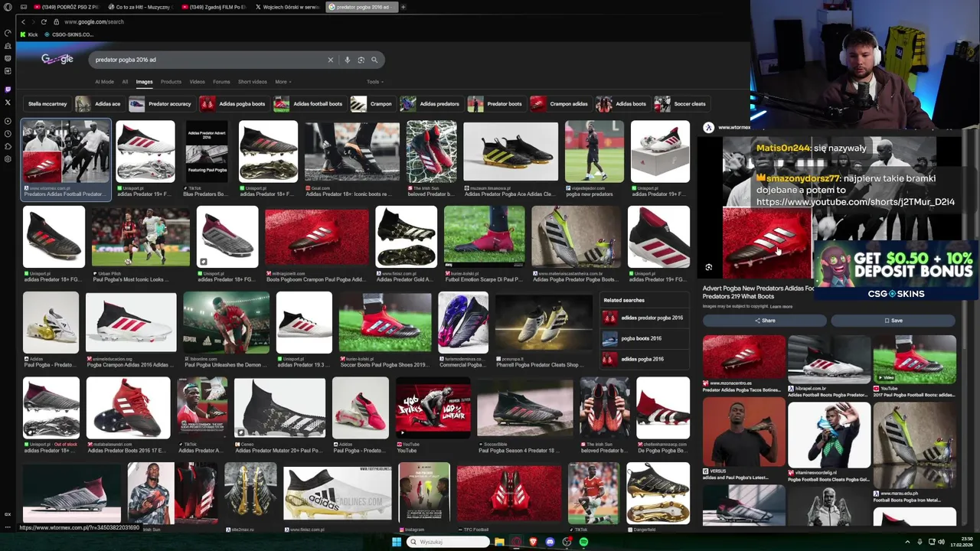
Task: Select Adidas predators filter chip
Action: click(431, 104)
